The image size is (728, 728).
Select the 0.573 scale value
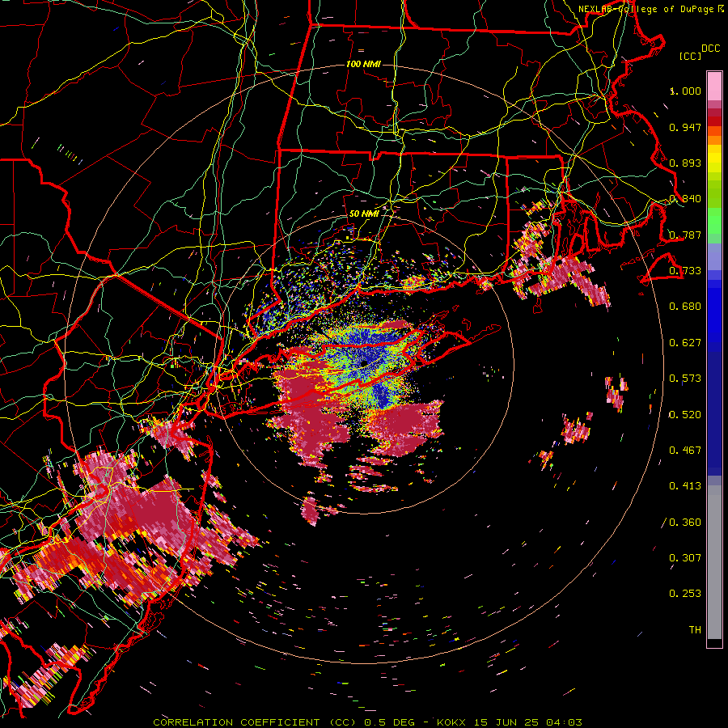685,379
